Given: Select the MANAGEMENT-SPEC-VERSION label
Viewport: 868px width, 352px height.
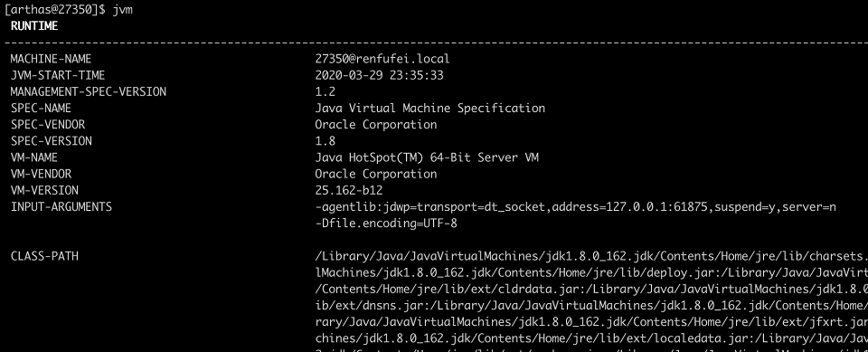Looking at the screenshot, I should tap(89, 92).
